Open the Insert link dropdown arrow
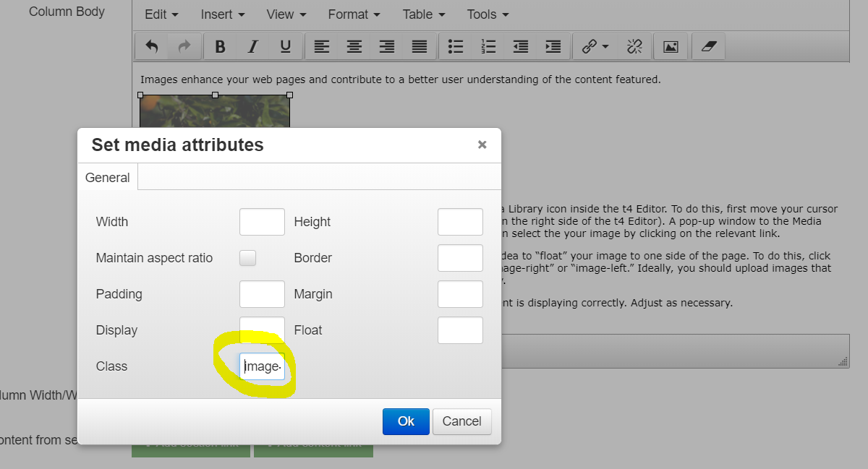This screenshot has height=469, width=868. (605, 47)
